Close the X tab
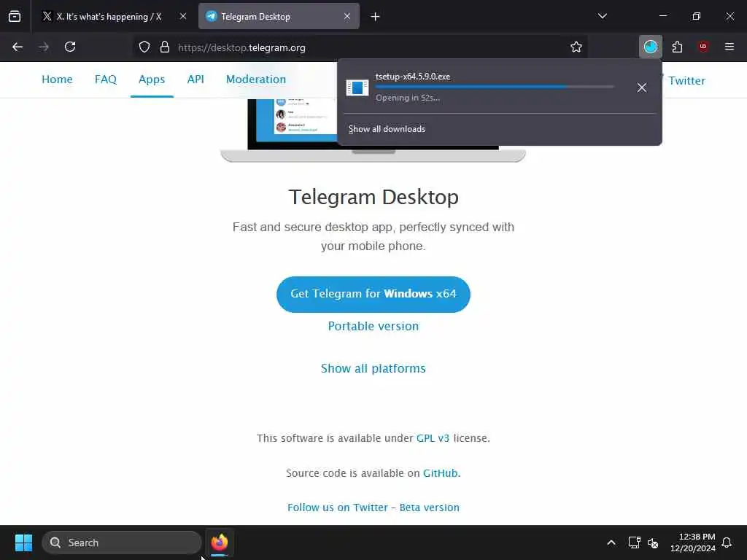Image resolution: width=747 pixels, height=560 pixels. (x=183, y=16)
